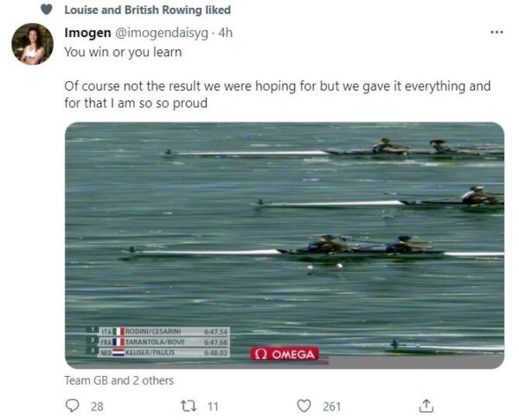Like the tweet with the heart icon
Viewport: 519px width, 420px height.
(304, 406)
